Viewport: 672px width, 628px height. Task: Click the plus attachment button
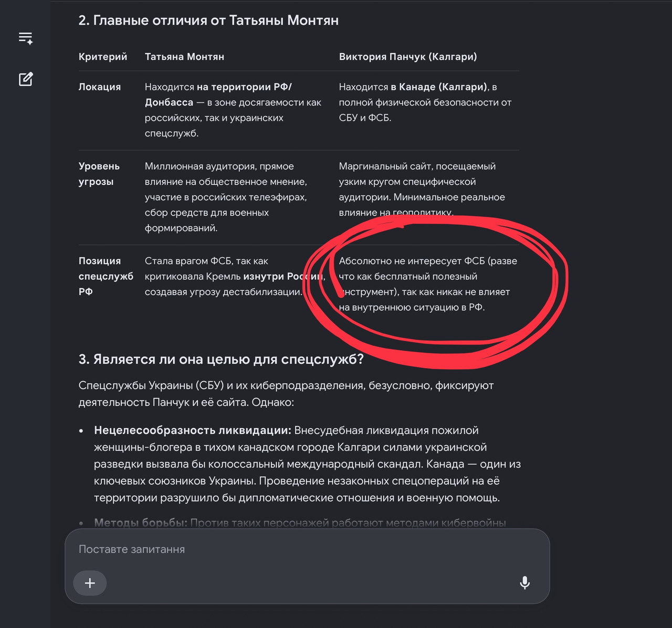(x=90, y=583)
